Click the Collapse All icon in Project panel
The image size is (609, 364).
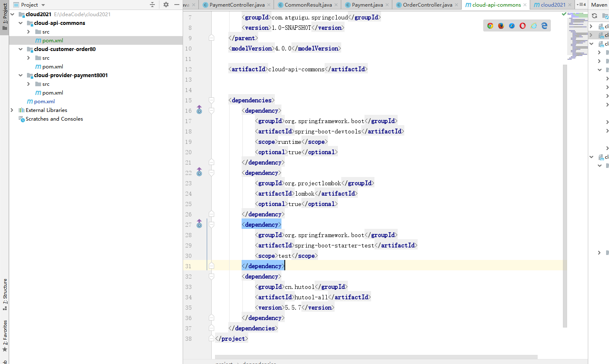tap(152, 5)
